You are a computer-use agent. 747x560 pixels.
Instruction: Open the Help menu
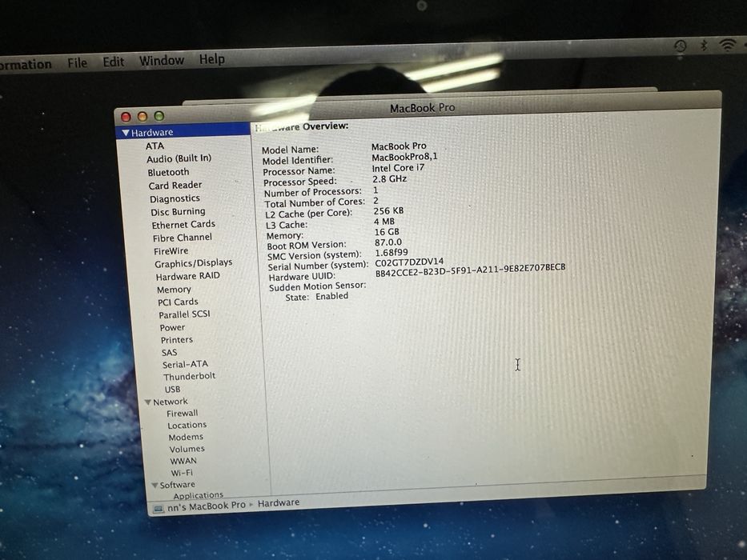[212, 59]
